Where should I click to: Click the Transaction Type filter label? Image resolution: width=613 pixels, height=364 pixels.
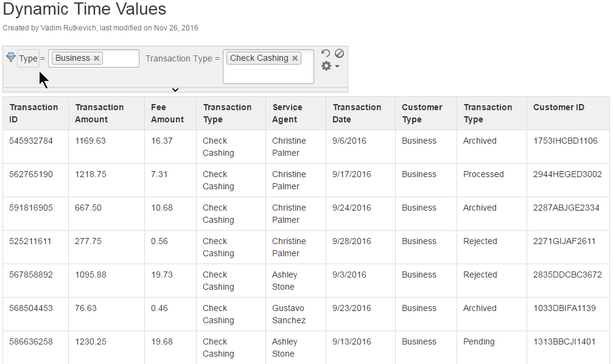pyautogui.click(x=183, y=59)
